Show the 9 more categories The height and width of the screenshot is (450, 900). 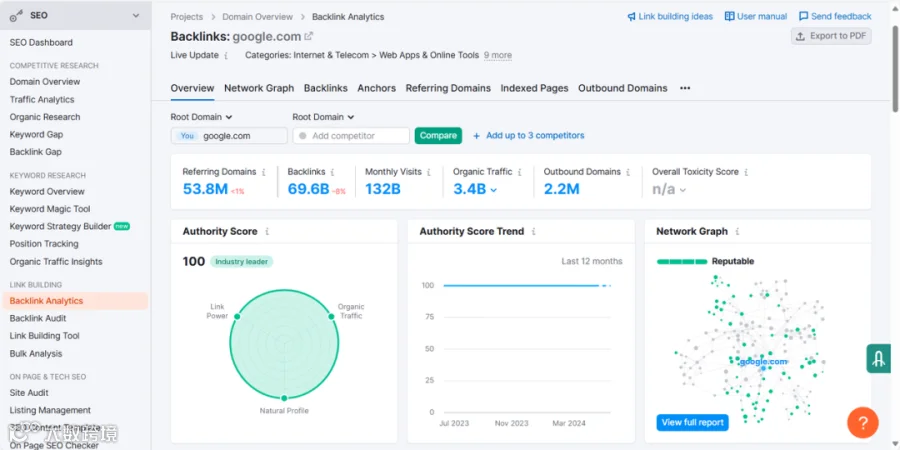pos(498,56)
